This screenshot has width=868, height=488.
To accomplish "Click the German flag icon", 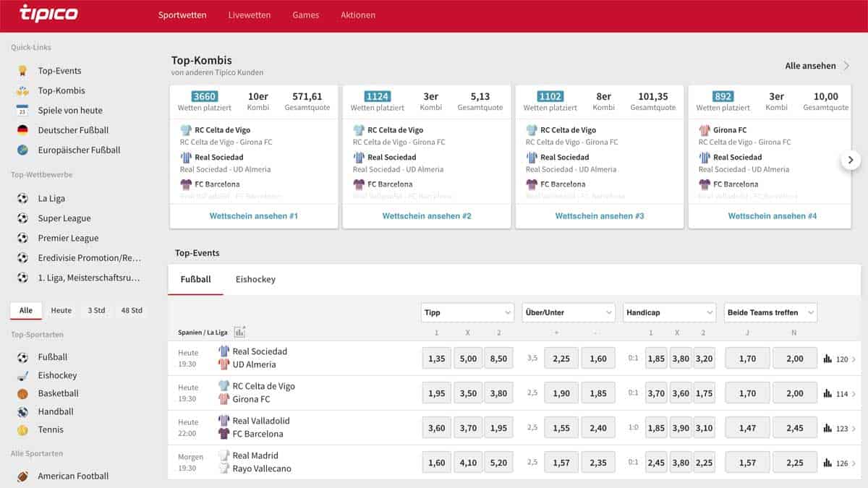I will 22,130.
